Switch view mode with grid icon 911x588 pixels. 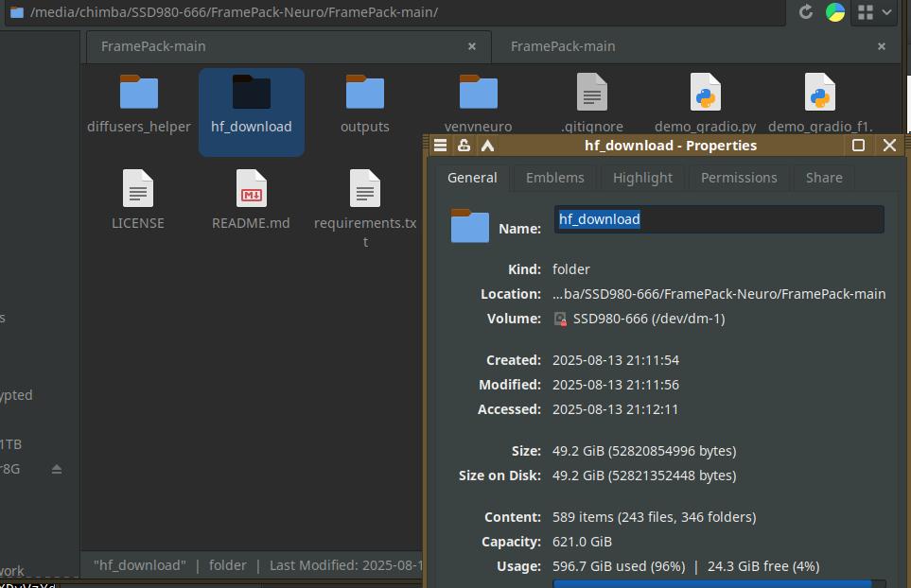[865, 12]
